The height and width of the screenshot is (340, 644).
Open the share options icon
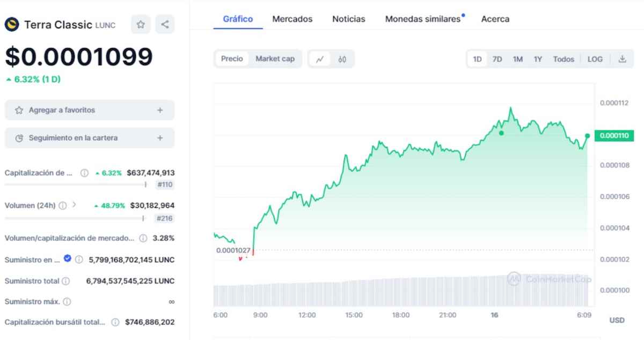(165, 24)
